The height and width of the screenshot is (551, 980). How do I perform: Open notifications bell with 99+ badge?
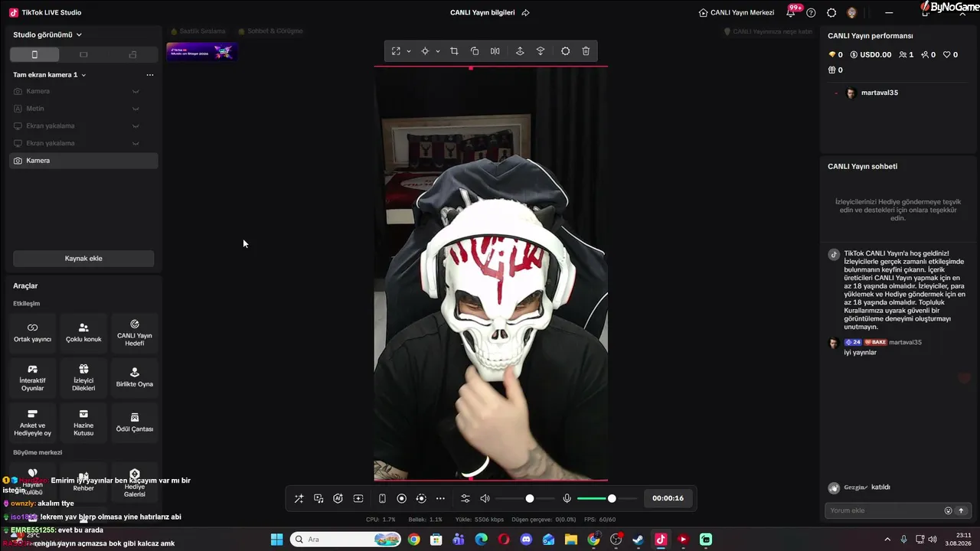791,12
